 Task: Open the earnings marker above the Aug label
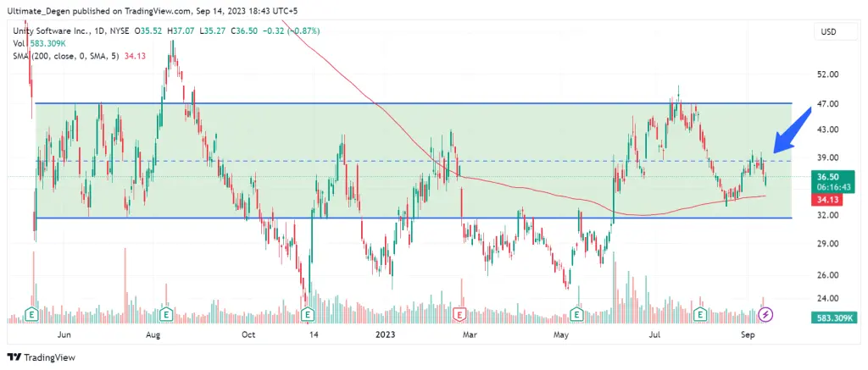(x=165, y=315)
